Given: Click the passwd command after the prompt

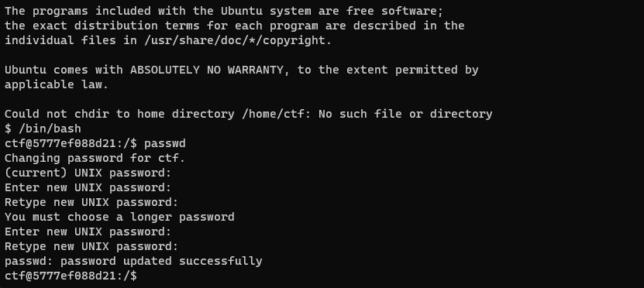Looking at the screenshot, I should coord(165,143).
